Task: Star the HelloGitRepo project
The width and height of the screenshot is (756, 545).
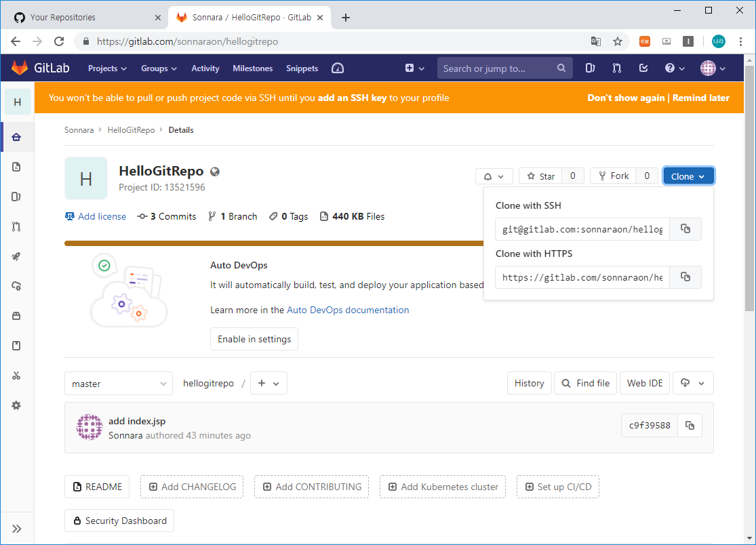Action: coord(540,176)
